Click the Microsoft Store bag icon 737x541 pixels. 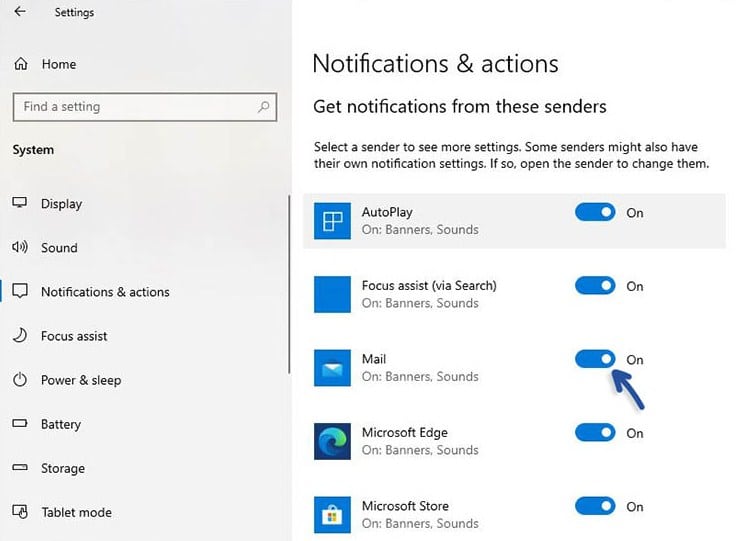(332, 515)
